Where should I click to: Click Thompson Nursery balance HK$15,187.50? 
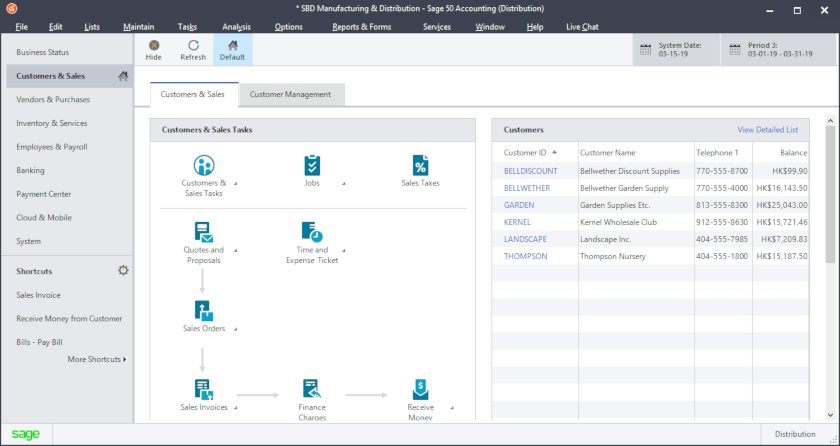click(782, 256)
